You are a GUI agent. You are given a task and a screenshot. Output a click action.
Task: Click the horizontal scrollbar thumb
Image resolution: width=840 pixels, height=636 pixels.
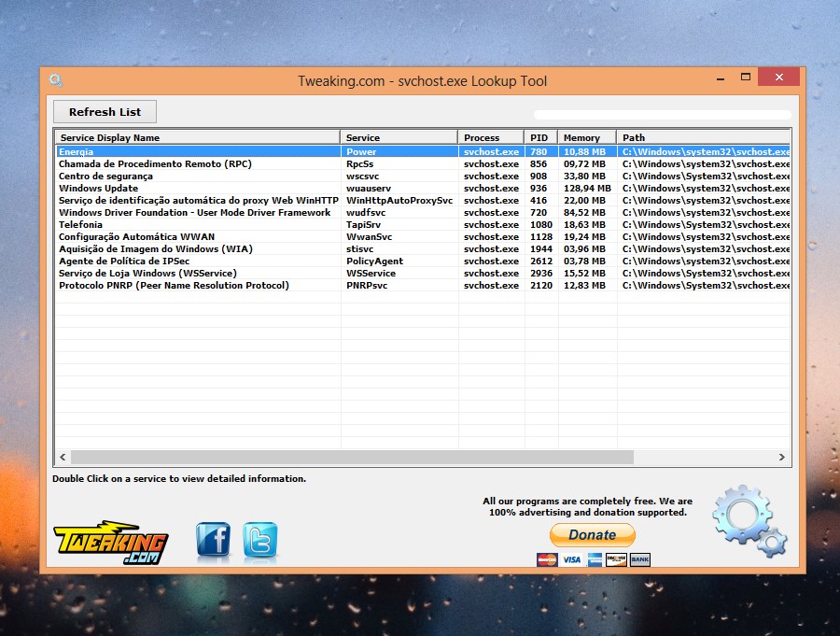click(x=352, y=457)
